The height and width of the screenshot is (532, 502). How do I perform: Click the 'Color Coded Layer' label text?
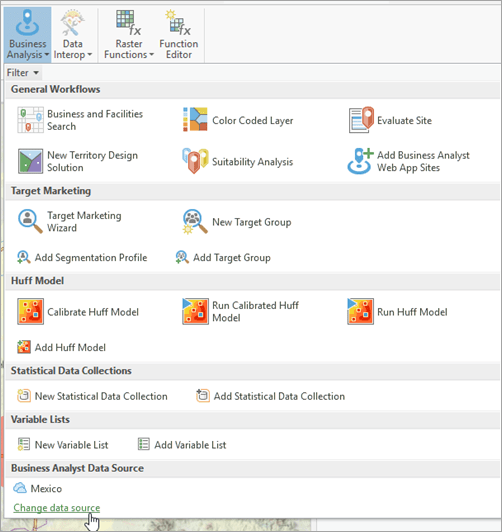tap(253, 121)
